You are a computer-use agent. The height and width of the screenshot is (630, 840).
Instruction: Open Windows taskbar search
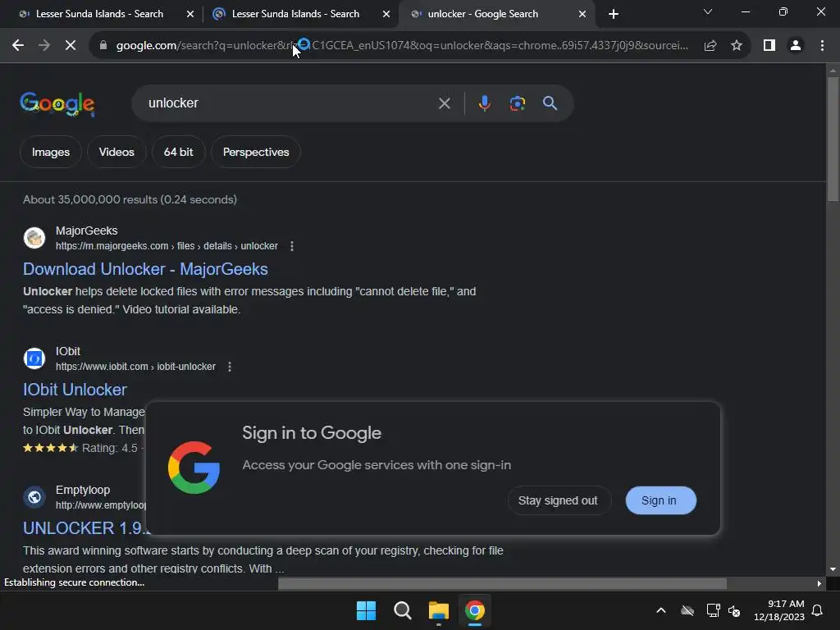[x=402, y=610]
